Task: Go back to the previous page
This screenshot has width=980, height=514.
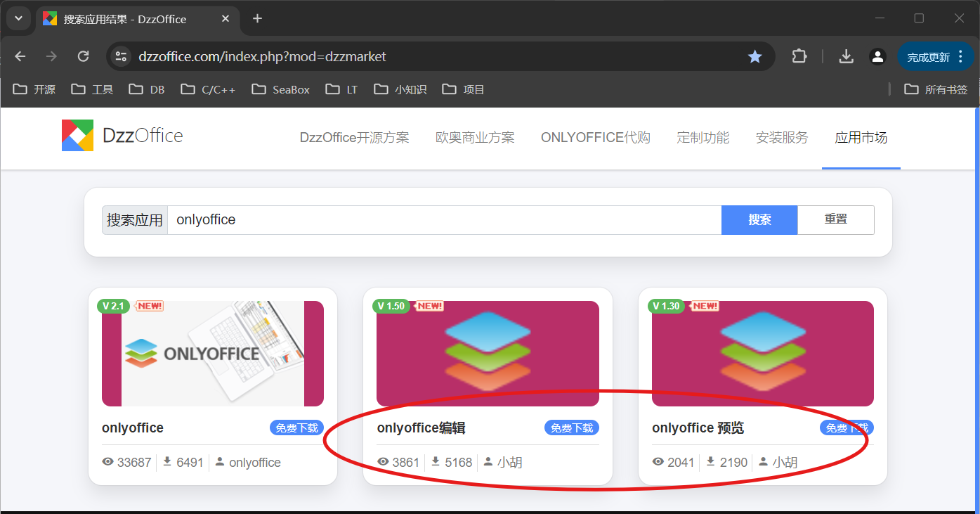Action: (20, 56)
